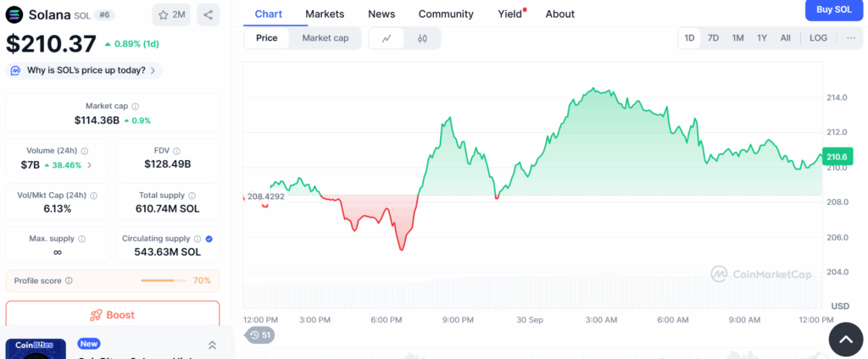Expand the Volume (24h) chevron arrow
Screen dimensions: 868x359
[x=89, y=165]
